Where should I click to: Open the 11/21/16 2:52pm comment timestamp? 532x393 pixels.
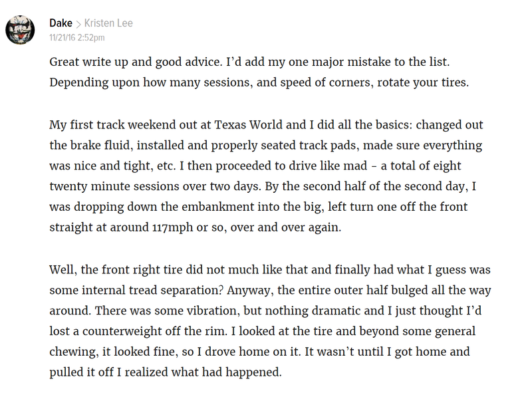[77, 37]
